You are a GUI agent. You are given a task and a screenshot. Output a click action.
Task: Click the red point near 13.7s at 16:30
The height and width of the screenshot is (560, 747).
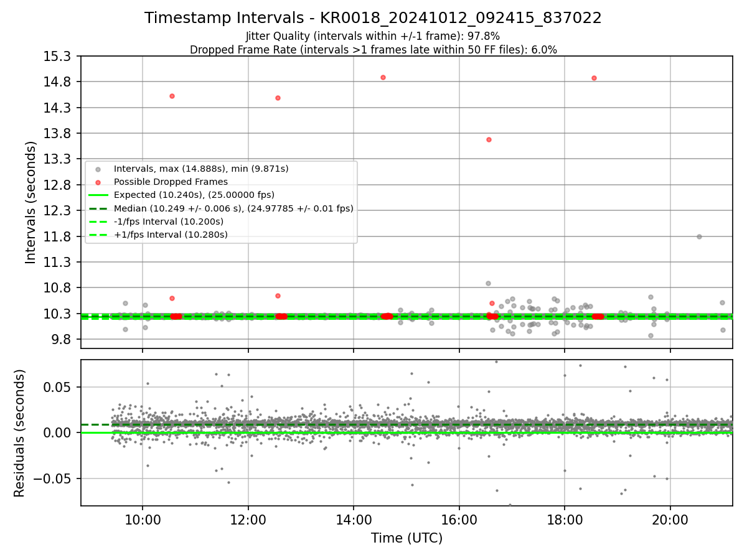pos(489,139)
